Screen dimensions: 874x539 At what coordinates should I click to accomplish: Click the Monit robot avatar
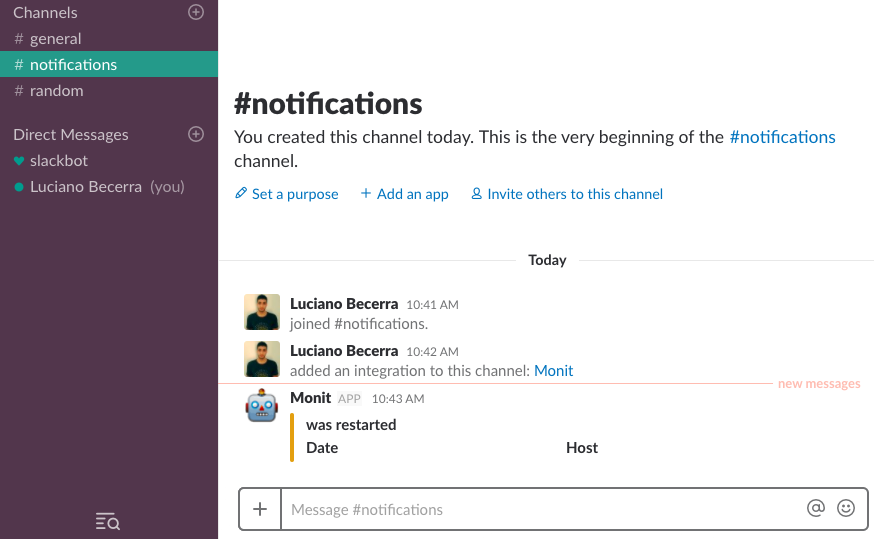pos(262,406)
